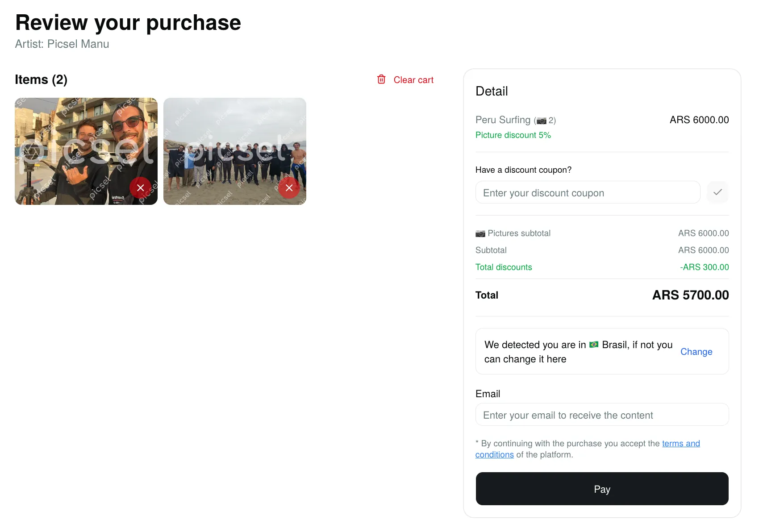Open the terms and conditions link
The image size is (759, 532).
680,444
